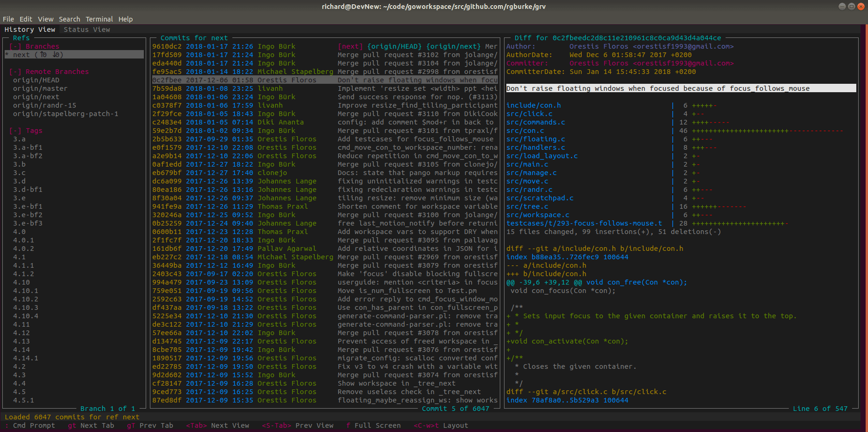Select commit 2b5b633 Add testcases
This screenshot has height=432, width=868.
click(325, 139)
